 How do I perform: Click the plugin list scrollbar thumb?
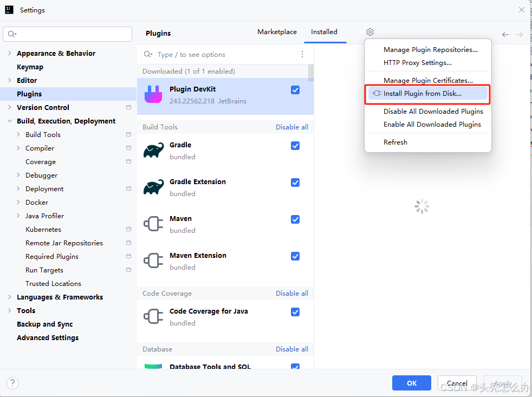[x=311, y=73]
